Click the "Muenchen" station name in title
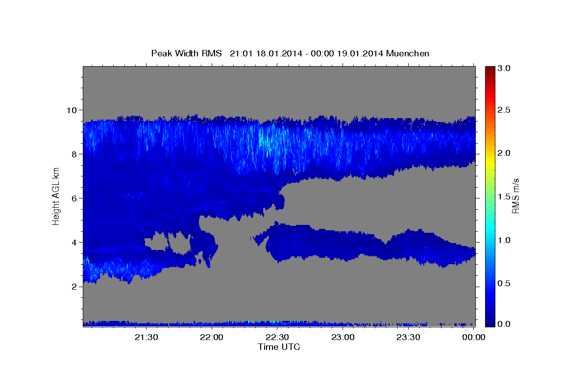 coord(407,53)
